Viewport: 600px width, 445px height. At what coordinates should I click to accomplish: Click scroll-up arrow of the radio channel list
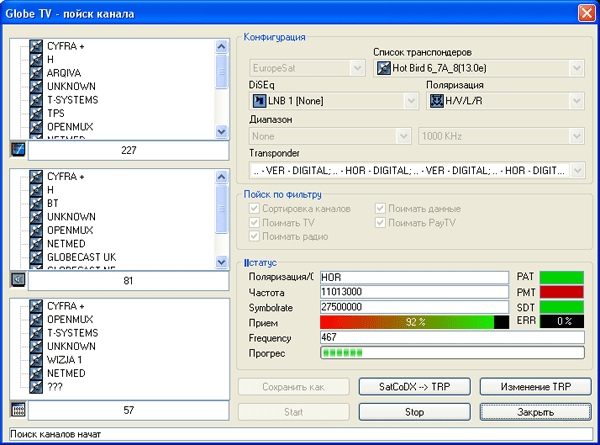pyautogui.click(x=222, y=177)
